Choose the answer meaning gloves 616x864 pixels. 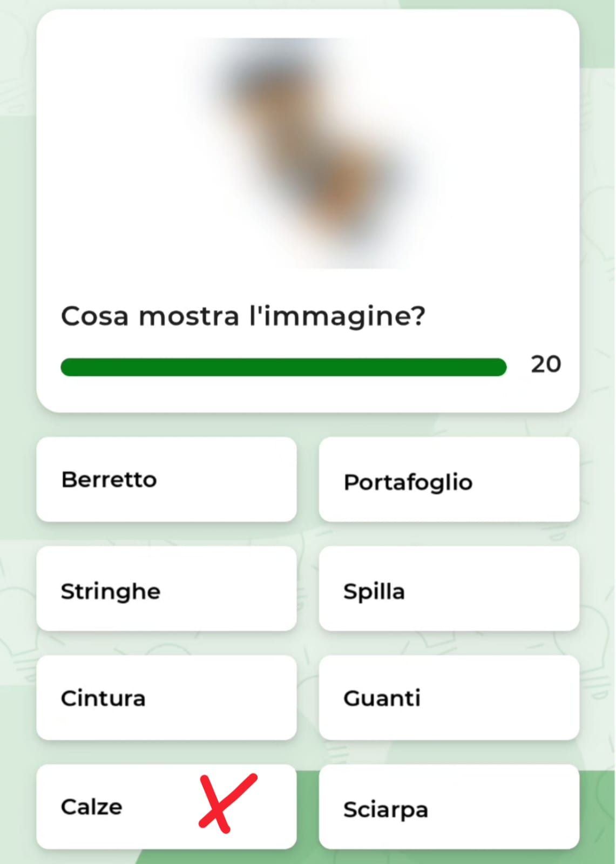pos(449,698)
